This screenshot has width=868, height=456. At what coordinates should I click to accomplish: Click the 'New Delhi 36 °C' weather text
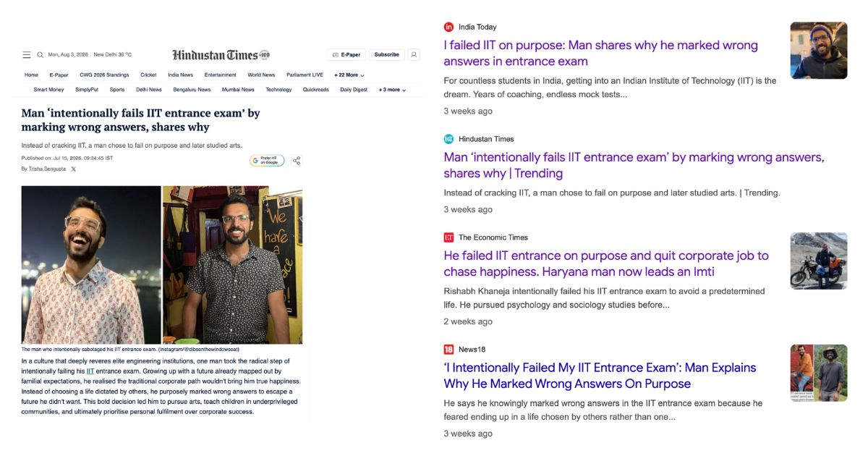pos(113,55)
